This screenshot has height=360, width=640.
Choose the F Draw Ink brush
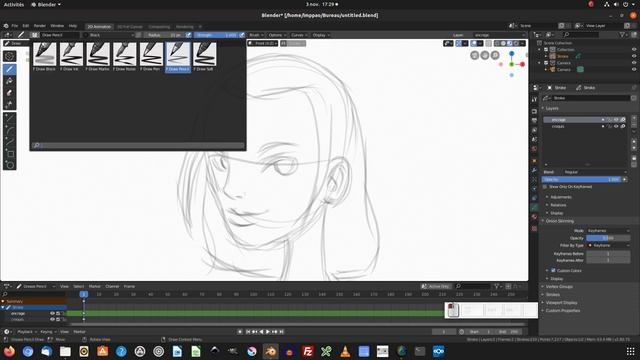(71, 56)
